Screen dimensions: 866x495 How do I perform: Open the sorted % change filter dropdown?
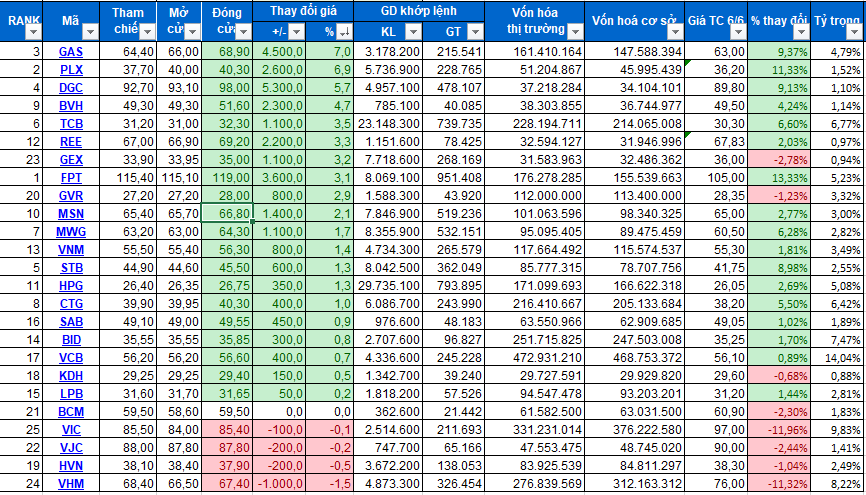(x=344, y=33)
